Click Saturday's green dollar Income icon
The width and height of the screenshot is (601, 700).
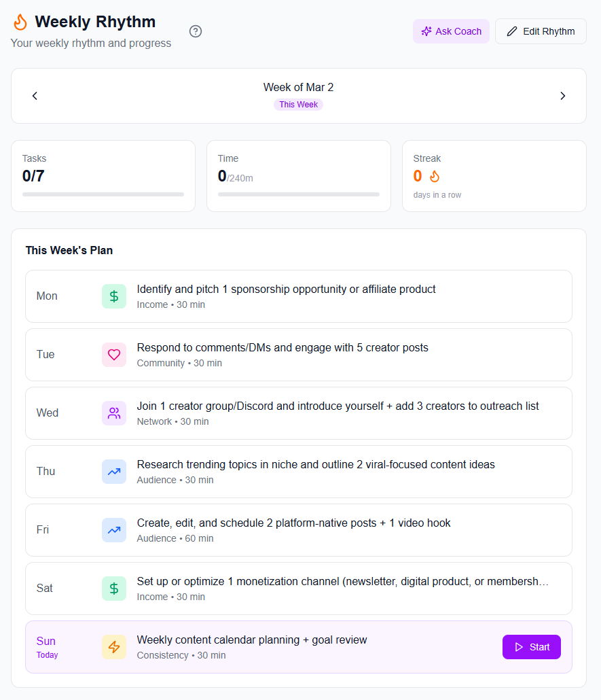pos(114,589)
